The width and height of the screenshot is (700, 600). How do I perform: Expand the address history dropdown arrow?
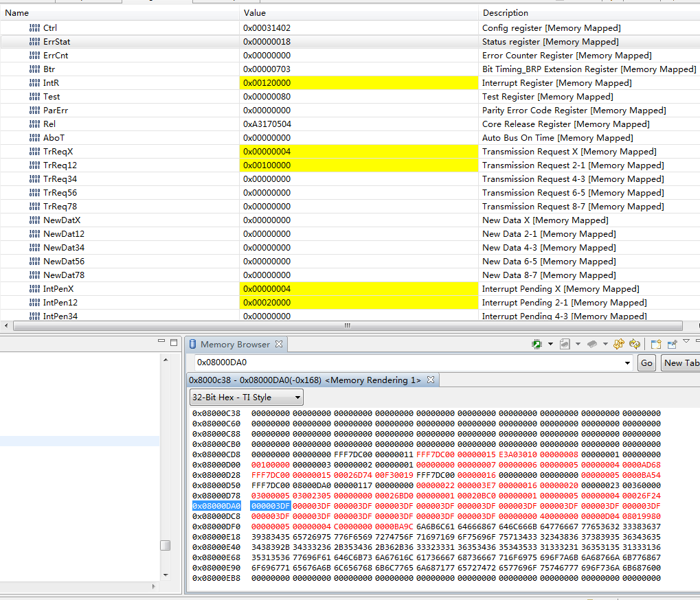coord(627,363)
